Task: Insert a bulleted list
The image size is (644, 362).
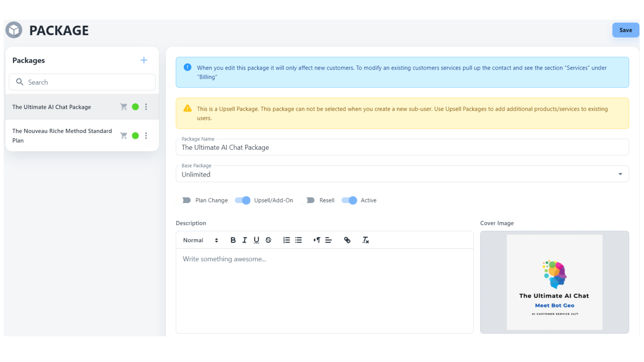Action: [299, 240]
